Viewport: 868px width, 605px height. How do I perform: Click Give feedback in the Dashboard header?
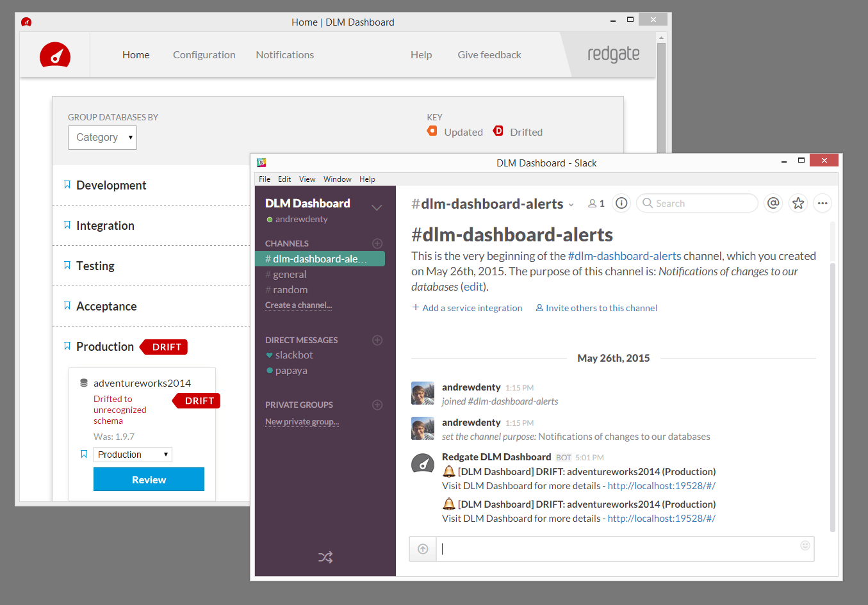(x=489, y=55)
